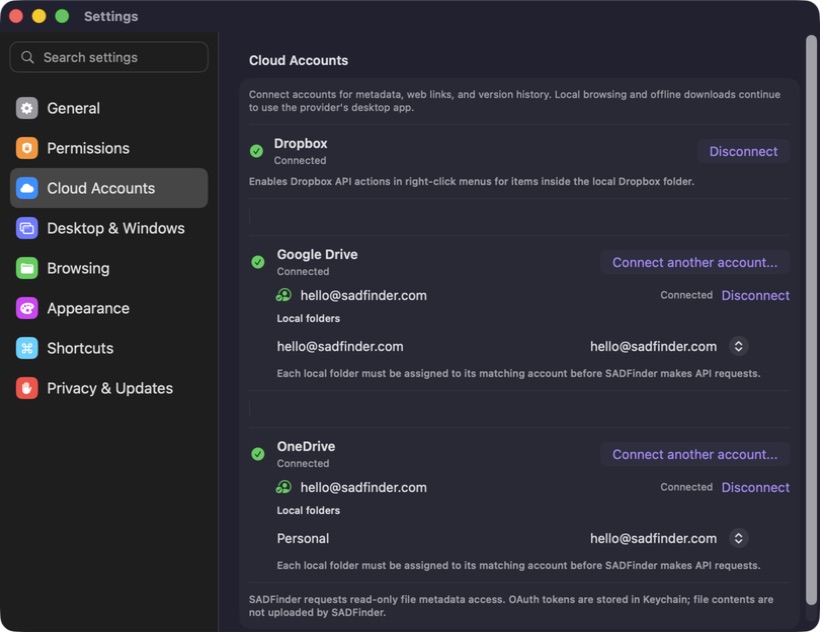The image size is (820, 632).
Task: Click the OneDrive account avatar icon
Action: (x=283, y=487)
